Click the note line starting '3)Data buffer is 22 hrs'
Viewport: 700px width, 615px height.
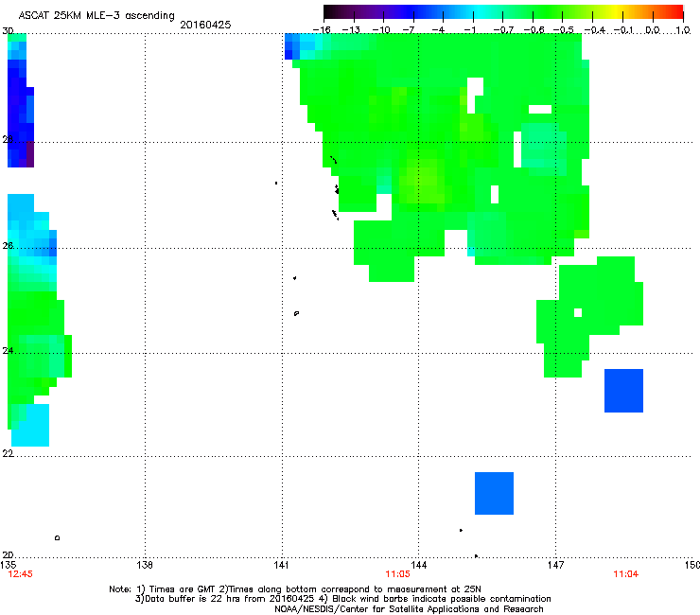tap(342, 599)
